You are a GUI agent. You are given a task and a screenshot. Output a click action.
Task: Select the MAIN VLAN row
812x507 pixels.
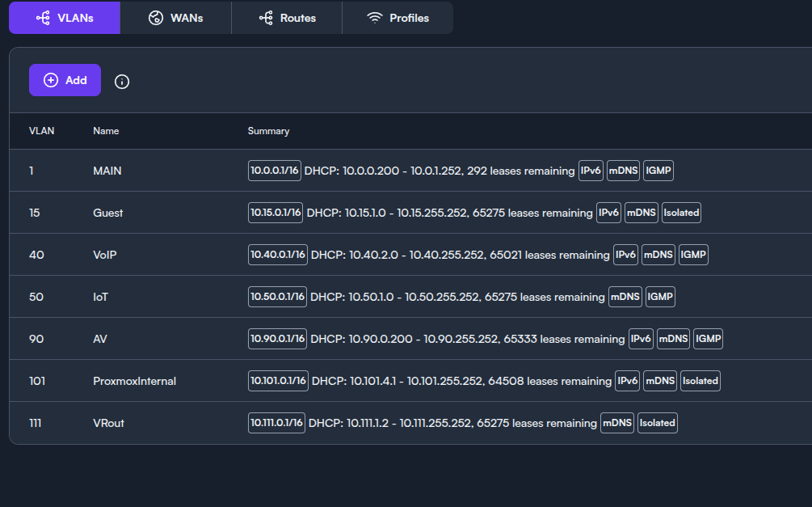pos(107,171)
